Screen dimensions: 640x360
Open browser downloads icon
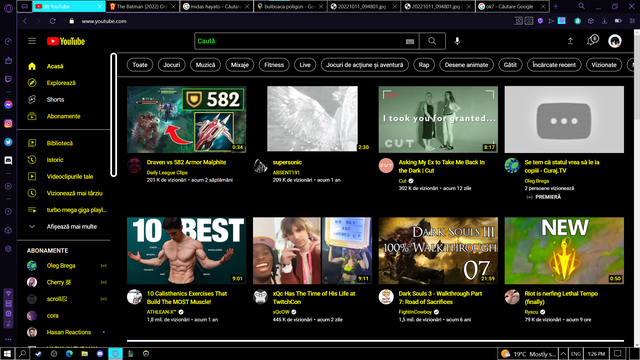click(604, 21)
